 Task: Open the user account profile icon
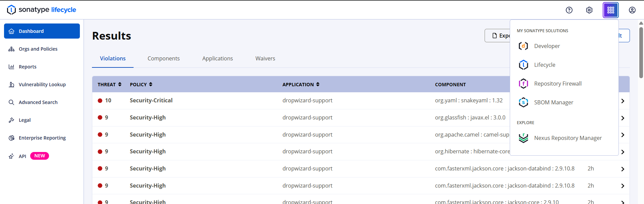(x=632, y=10)
